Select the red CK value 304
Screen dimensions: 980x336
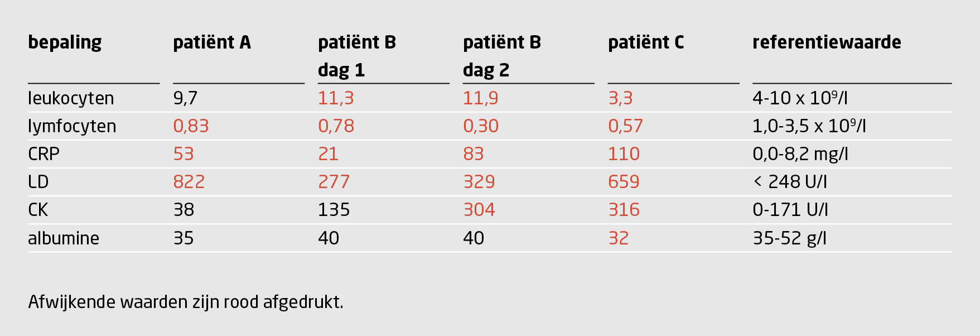pos(479,210)
